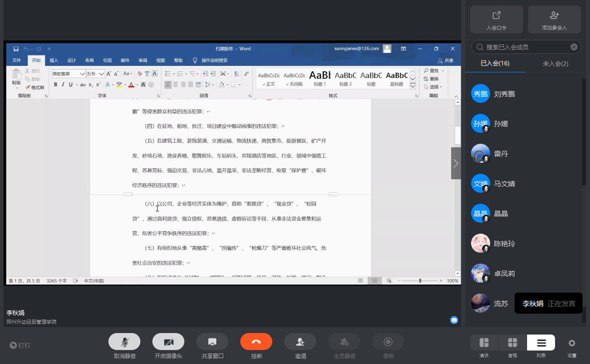Save document in Word quick toolbar
Viewport: 590px width, 364px height.
pyautogui.click(x=16, y=49)
